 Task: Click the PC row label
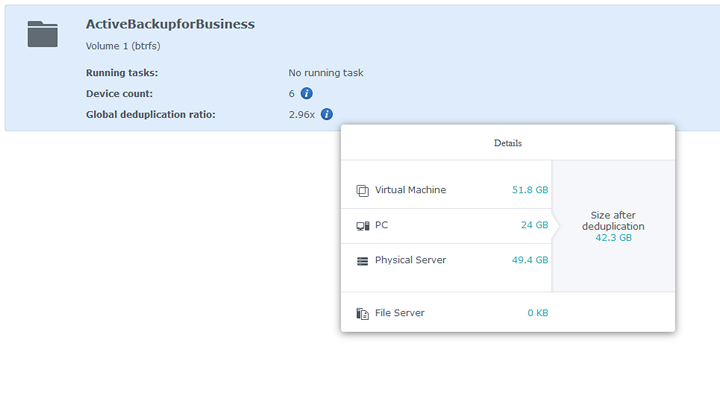click(381, 225)
